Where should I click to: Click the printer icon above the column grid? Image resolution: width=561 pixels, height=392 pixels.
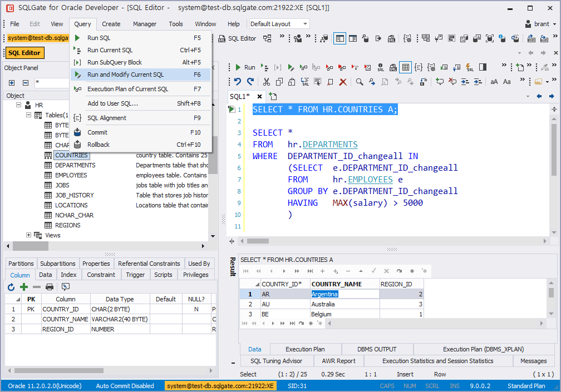coord(50,287)
